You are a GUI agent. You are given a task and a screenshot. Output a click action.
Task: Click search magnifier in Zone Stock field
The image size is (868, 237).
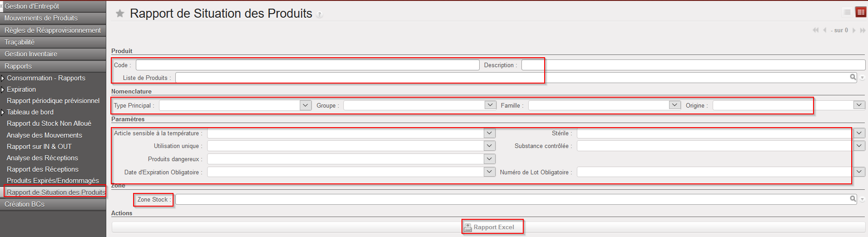point(853,199)
